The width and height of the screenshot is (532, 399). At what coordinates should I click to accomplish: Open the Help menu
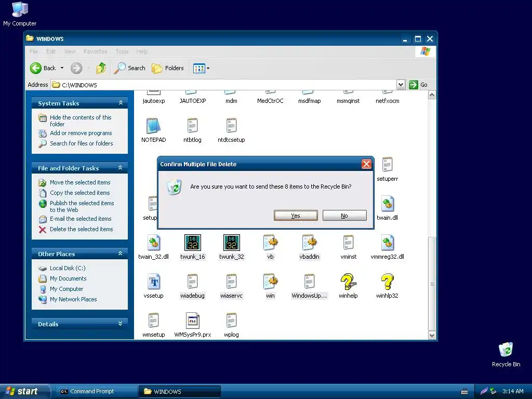tap(142, 51)
